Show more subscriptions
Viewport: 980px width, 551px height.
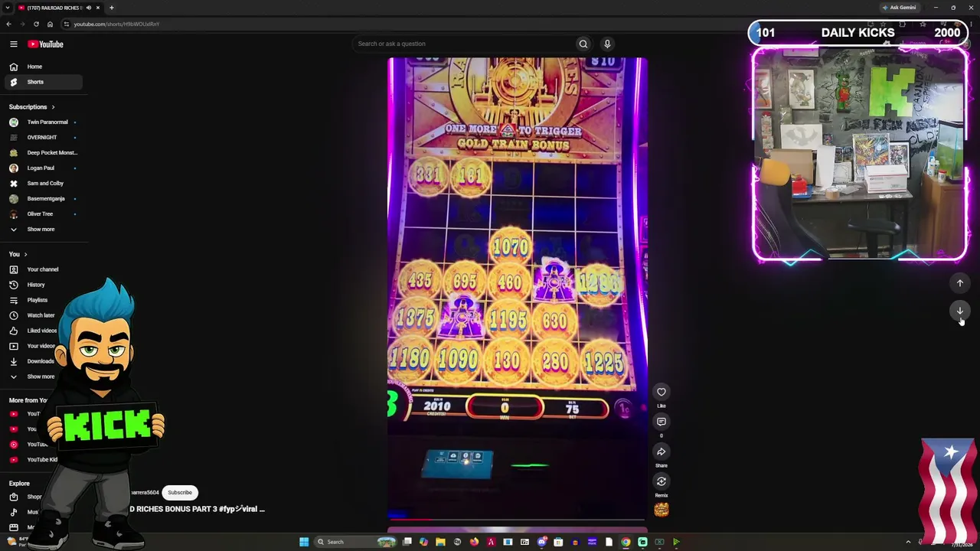pyautogui.click(x=43, y=230)
